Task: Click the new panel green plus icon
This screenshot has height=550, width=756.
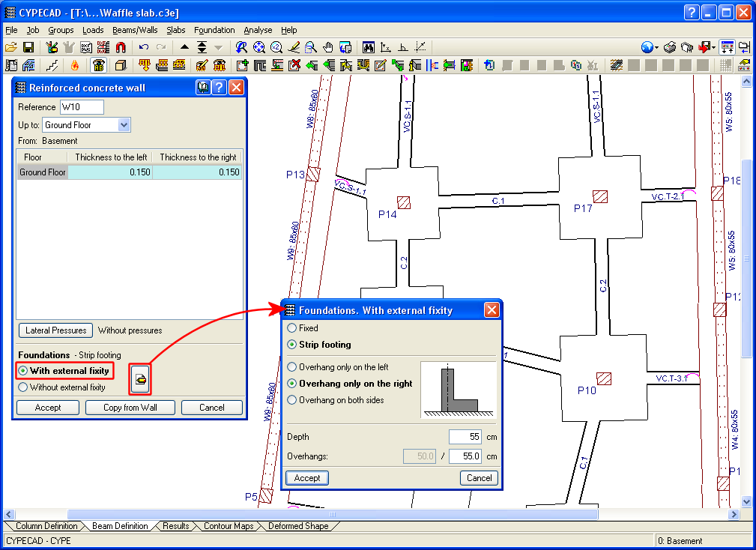Action: click(x=242, y=65)
